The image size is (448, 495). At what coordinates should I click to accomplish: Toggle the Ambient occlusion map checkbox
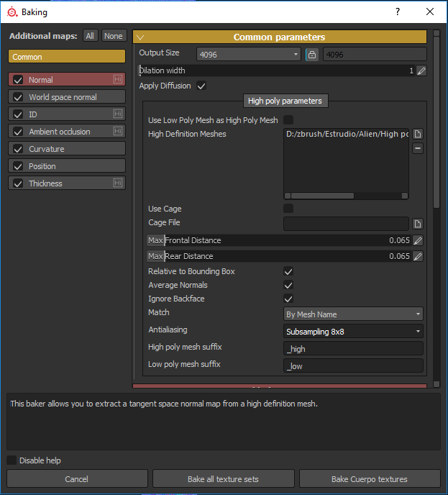(x=19, y=132)
